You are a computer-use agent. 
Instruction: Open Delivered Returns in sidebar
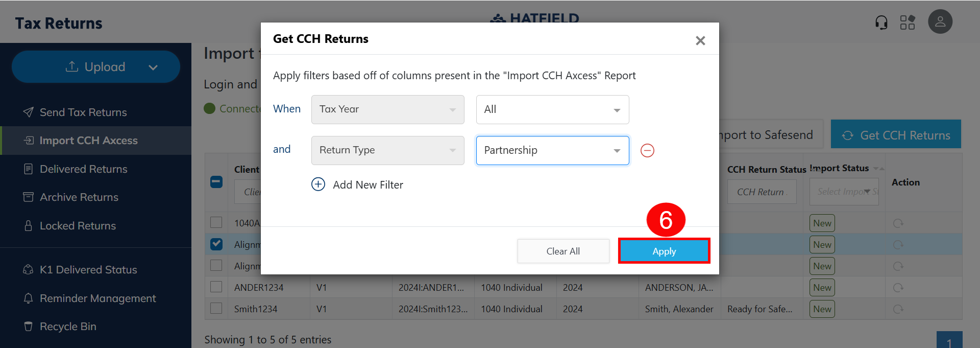click(83, 169)
